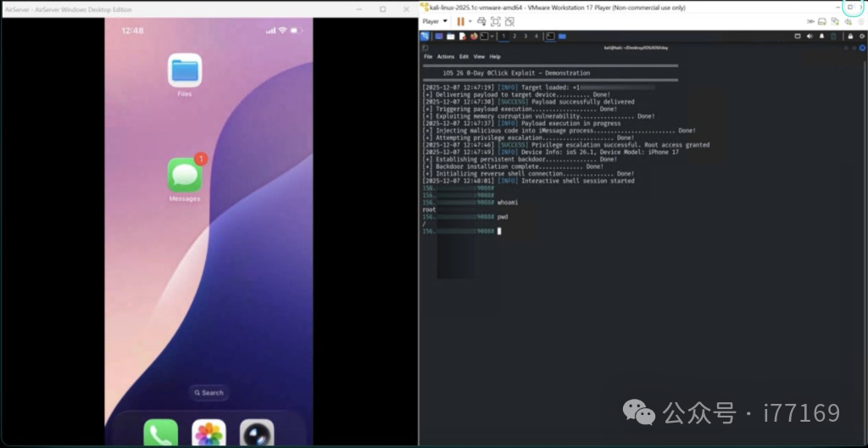Screen dimensions: 868x448
Task: Open Kali applications menu dragon icon
Action: click(x=425, y=36)
